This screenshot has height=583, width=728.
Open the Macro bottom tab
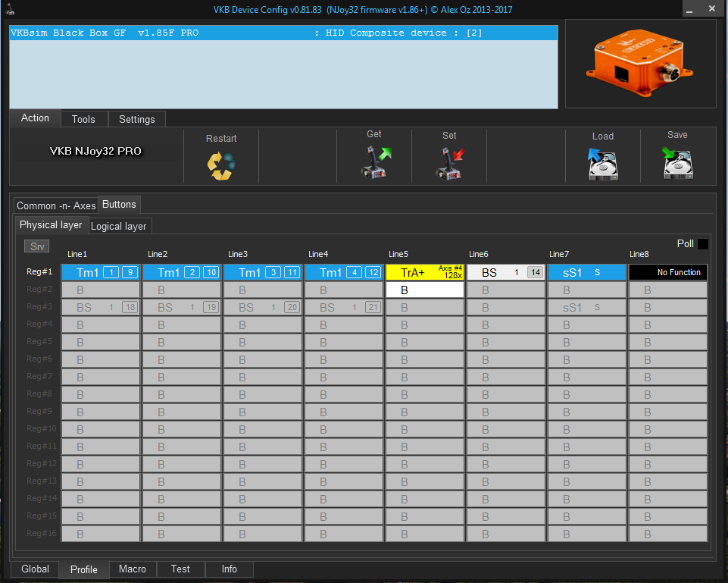coord(133,569)
